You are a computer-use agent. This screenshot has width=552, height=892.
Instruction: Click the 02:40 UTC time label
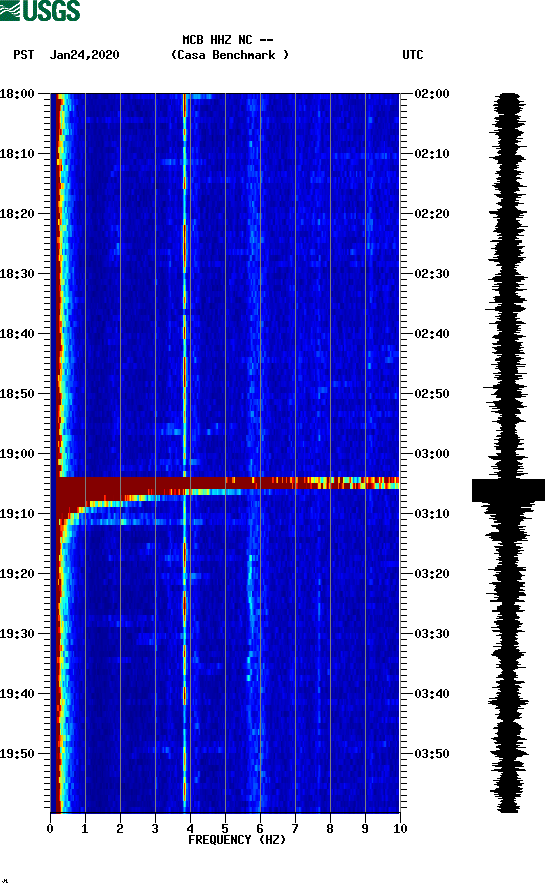(432, 334)
